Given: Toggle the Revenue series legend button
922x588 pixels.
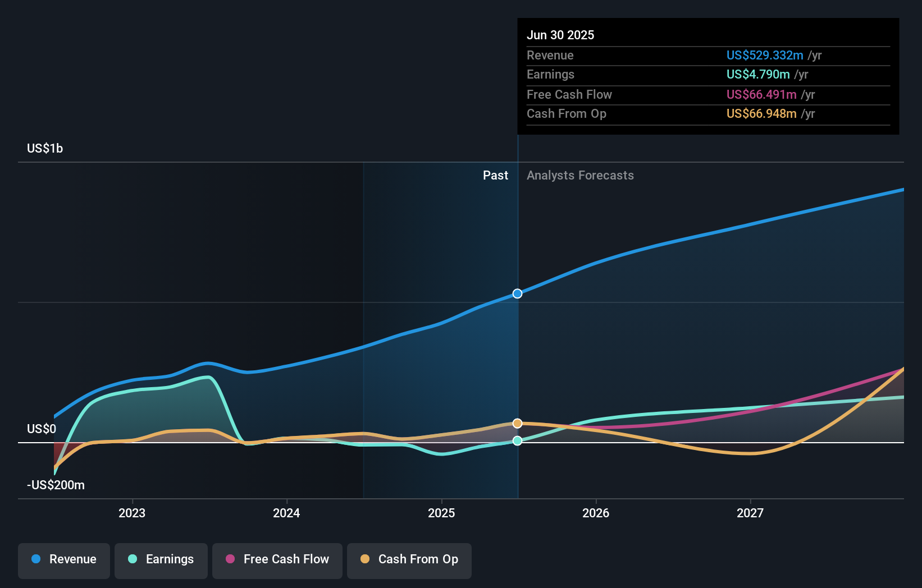Looking at the screenshot, I should [x=64, y=560].
